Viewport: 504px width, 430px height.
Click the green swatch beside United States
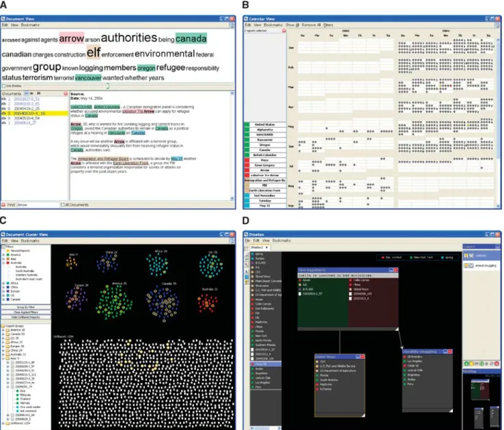point(247,124)
